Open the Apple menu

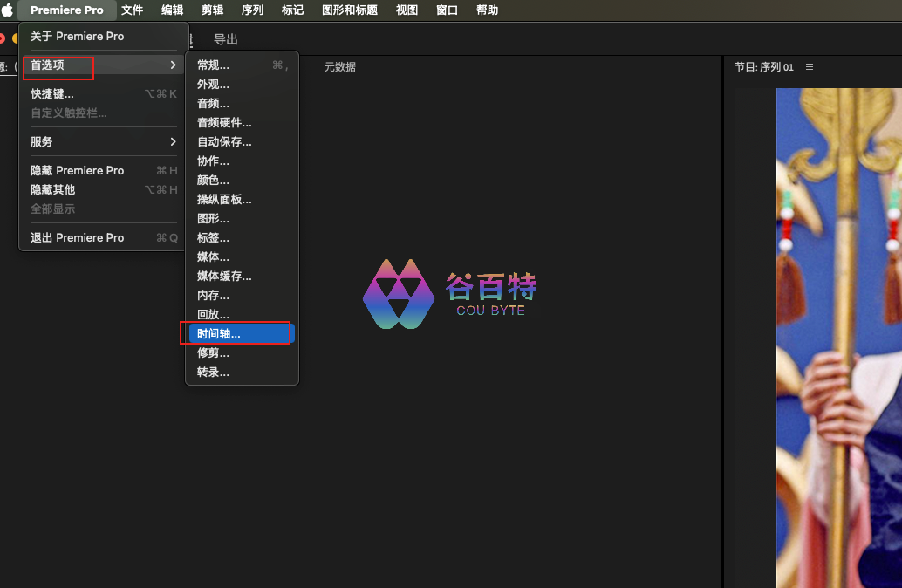tap(8, 10)
